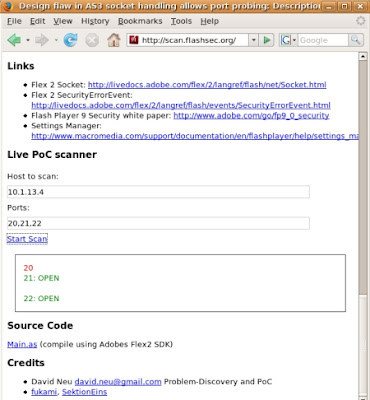Open the Help menu
This screenshot has height=400, width=370.
[x=210, y=21]
